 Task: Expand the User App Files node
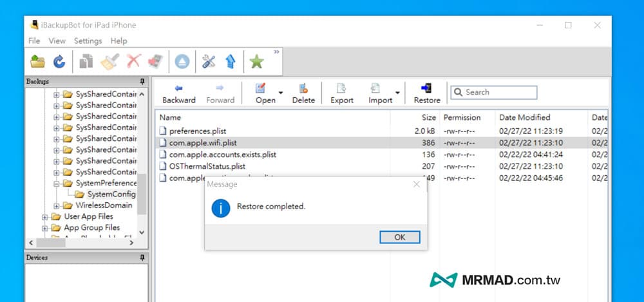45,217
